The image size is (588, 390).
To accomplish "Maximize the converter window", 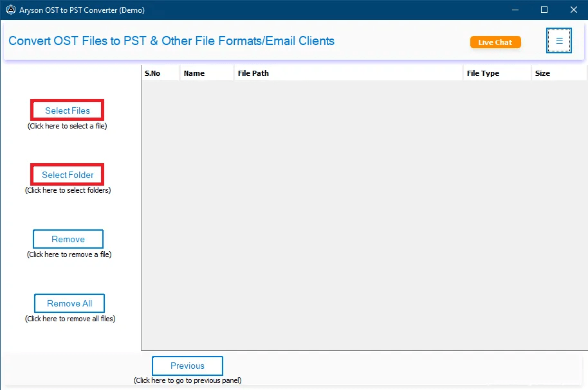I will click(544, 10).
